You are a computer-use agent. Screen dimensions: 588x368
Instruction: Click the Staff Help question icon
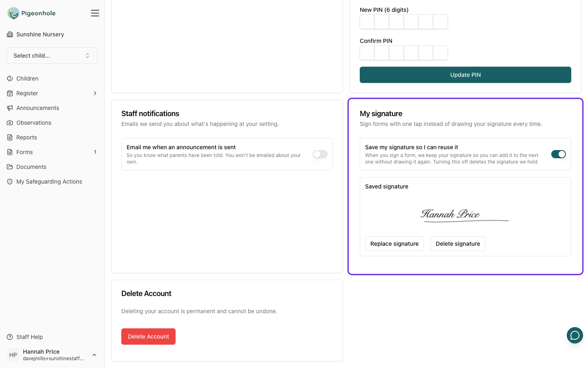tap(10, 337)
